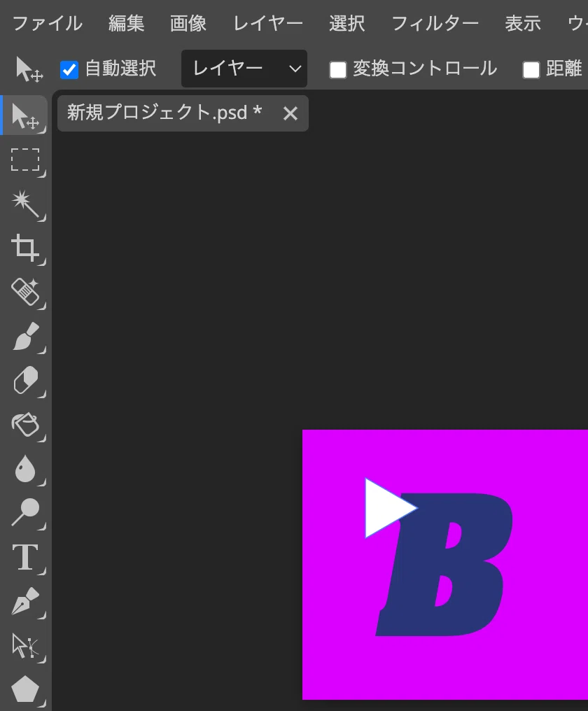Select the pentagon Shape tool
The image size is (588, 711).
25,689
